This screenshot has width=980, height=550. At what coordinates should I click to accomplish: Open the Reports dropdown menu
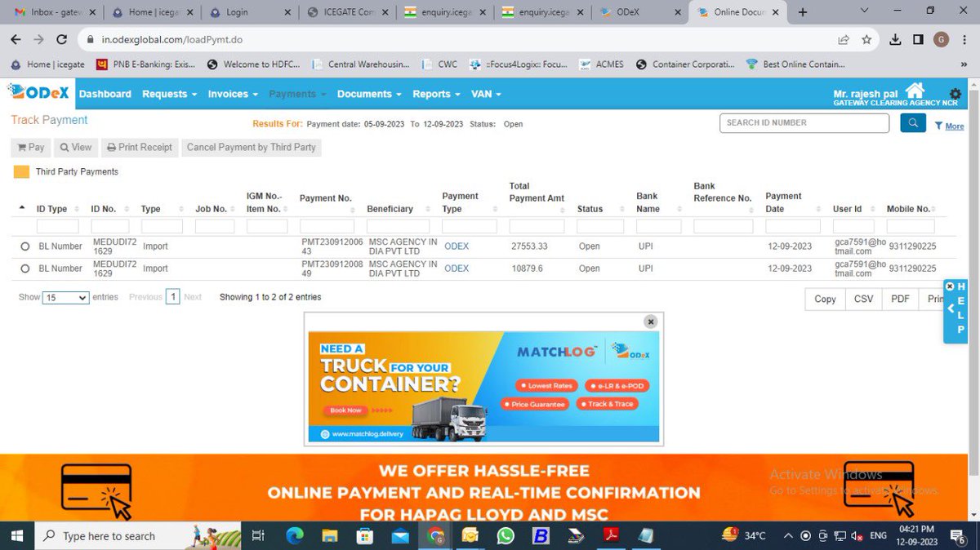[x=437, y=94]
